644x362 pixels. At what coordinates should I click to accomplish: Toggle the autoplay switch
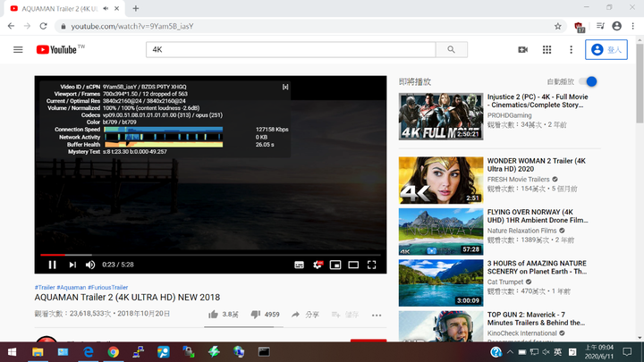(x=589, y=81)
